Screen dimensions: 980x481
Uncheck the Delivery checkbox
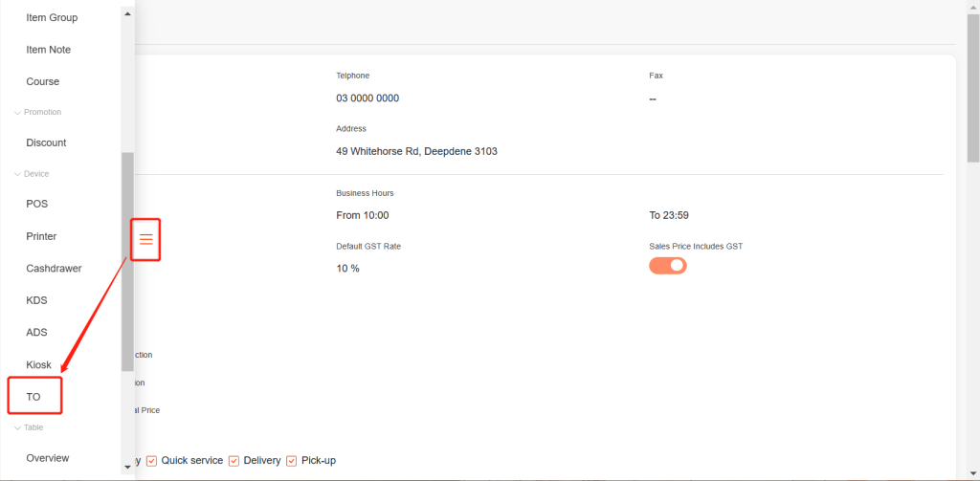(234, 461)
